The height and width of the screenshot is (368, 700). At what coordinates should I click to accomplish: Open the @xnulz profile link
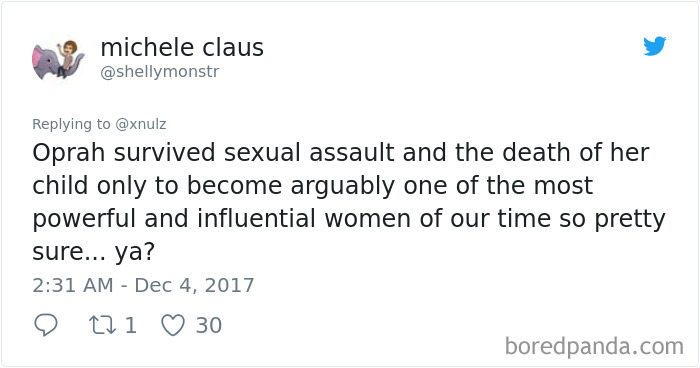coord(141,124)
